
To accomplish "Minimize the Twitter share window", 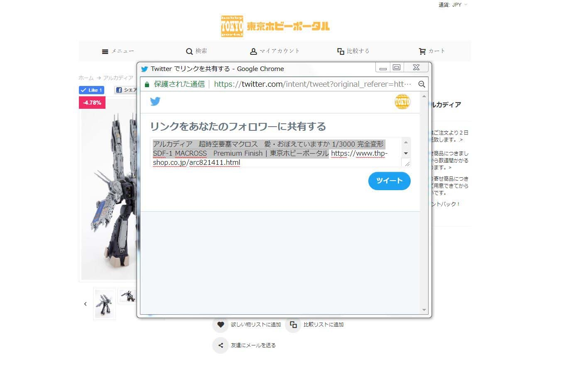I will (x=383, y=68).
